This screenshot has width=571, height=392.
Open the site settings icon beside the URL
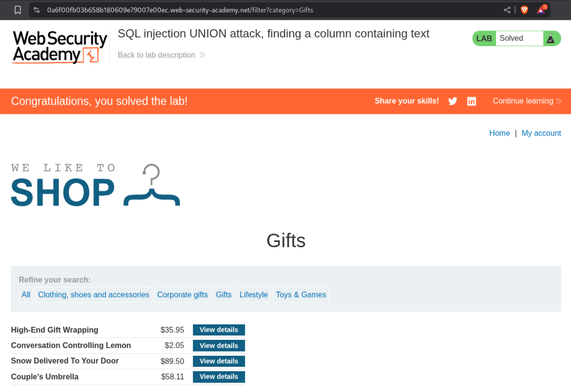pyautogui.click(x=37, y=10)
